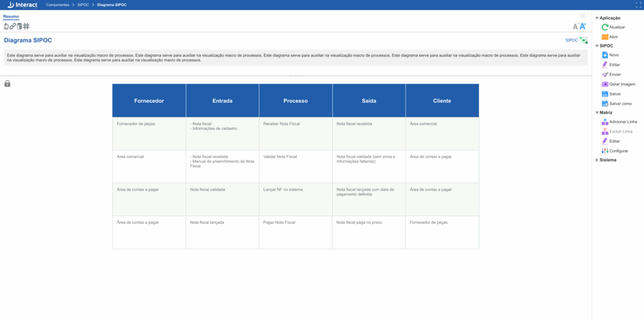Click the Novo label
Viewport: 644px width, 320px height.
[614, 55]
